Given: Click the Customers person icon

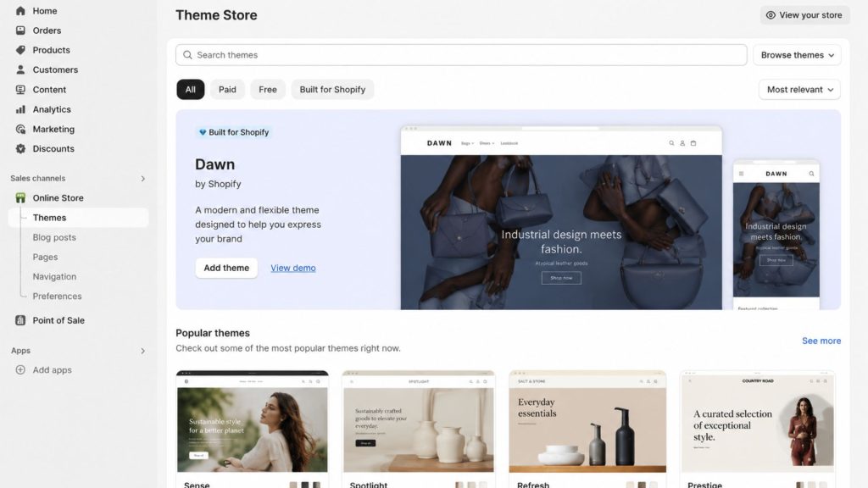Looking at the screenshot, I should coord(20,69).
